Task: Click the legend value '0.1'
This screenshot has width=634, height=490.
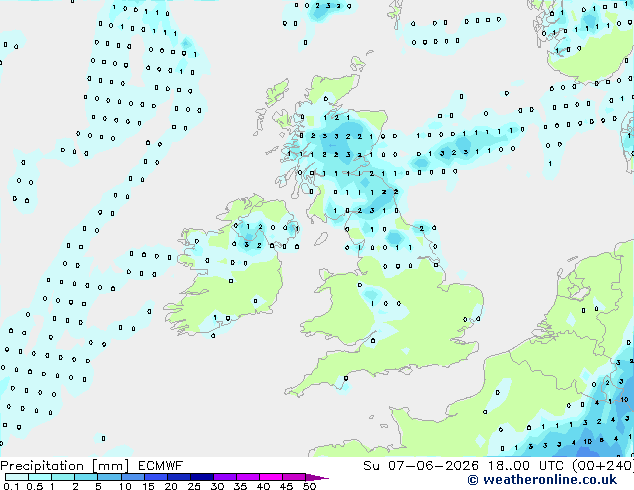Action: (x=11, y=486)
